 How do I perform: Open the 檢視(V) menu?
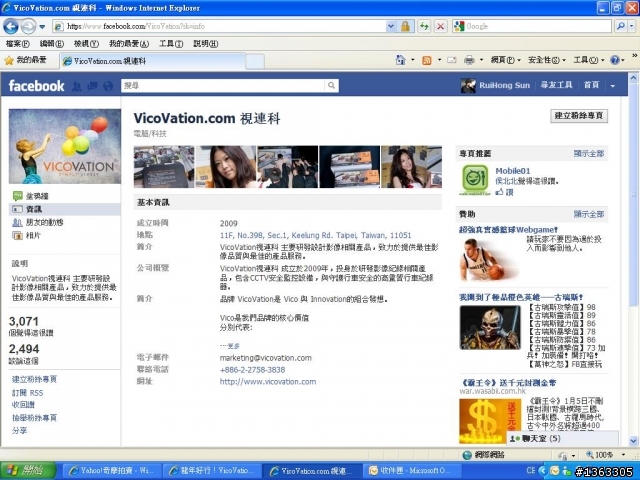[86, 44]
